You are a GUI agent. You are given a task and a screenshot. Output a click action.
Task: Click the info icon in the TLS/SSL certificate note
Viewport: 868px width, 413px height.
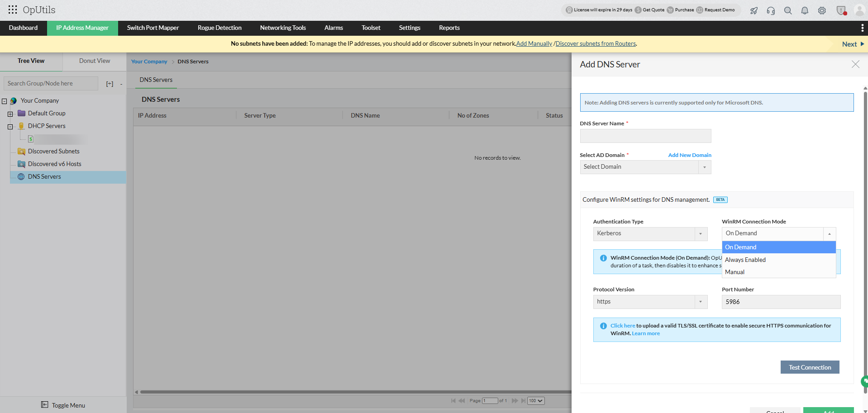pyautogui.click(x=603, y=326)
